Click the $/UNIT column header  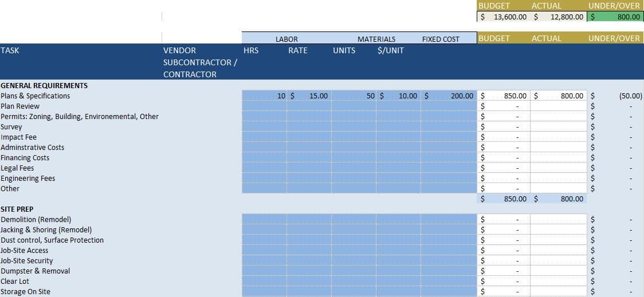391,50
